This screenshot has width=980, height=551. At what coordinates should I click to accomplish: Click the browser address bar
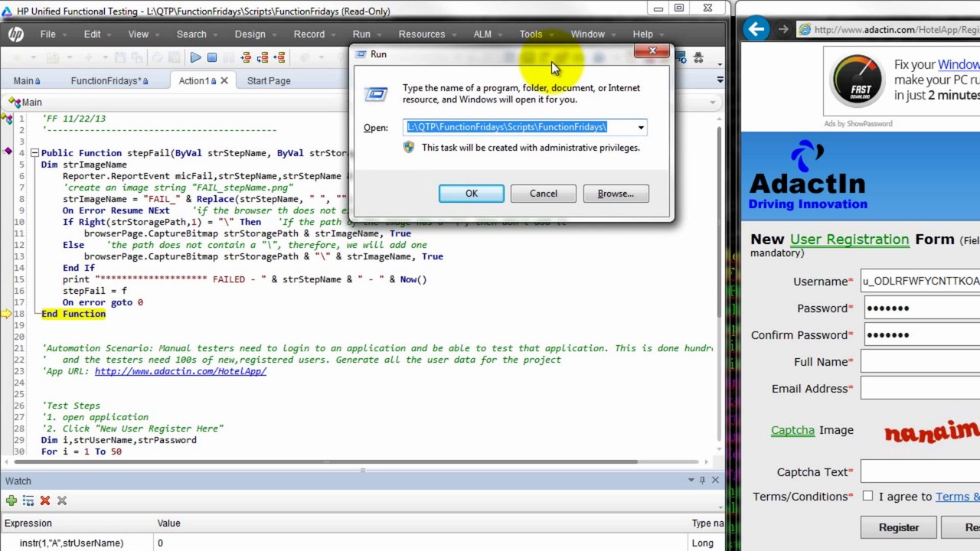[889, 30]
